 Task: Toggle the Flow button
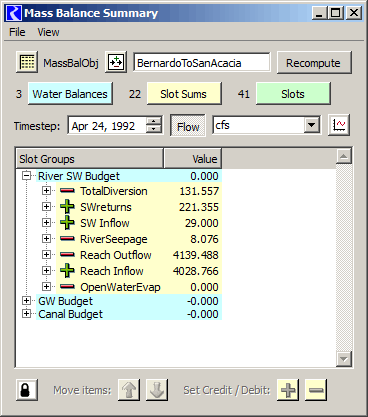pyautogui.click(x=188, y=126)
